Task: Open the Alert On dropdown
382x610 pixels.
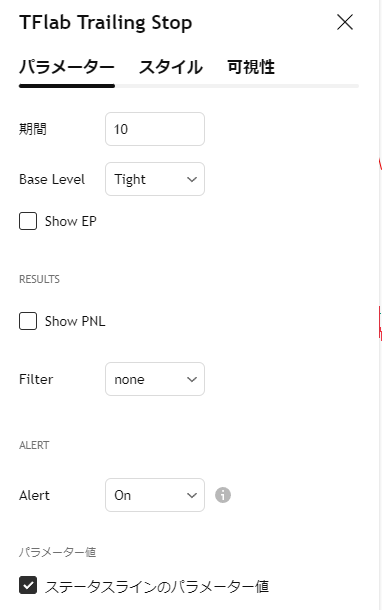Action: tap(155, 495)
